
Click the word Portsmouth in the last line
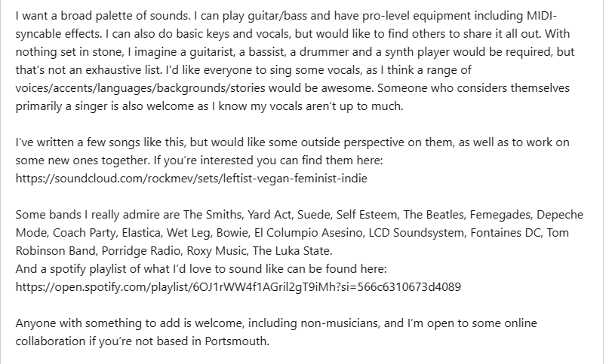click(236, 341)
